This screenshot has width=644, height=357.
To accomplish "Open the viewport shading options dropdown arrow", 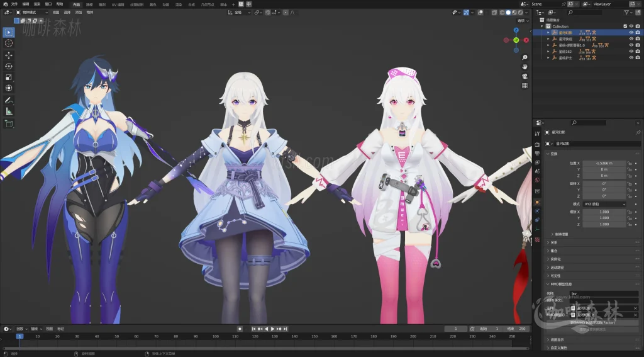I will pyautogui.click(x=526, y=13).
